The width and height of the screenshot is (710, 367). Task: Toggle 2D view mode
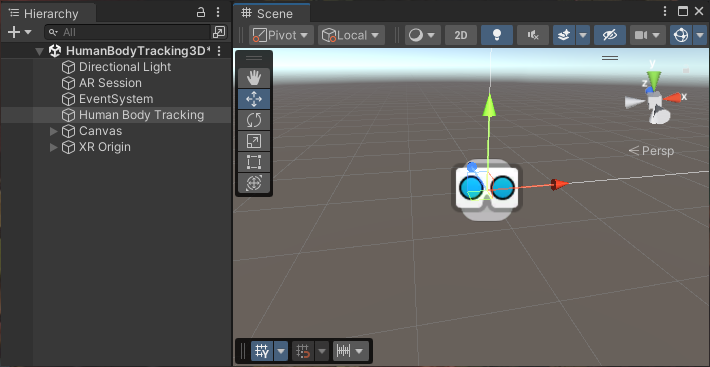pyautogui.click(x=461, y=35)
